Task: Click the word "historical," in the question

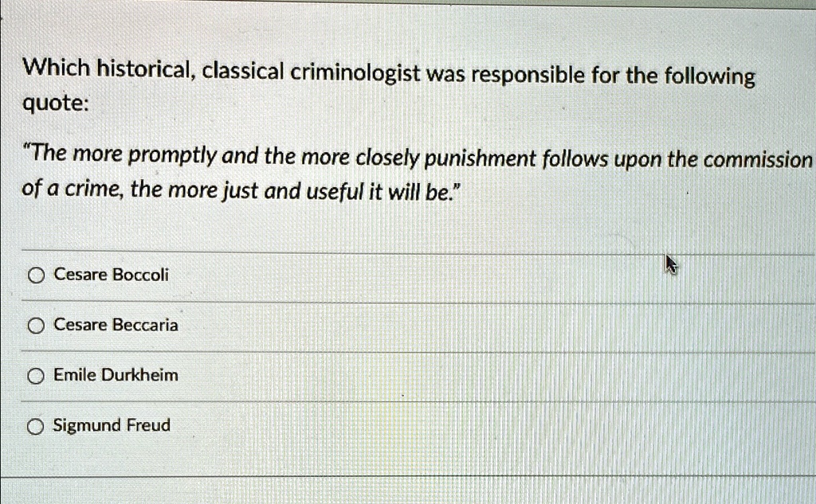Action: pyautogui.click(x=147, y=69)
